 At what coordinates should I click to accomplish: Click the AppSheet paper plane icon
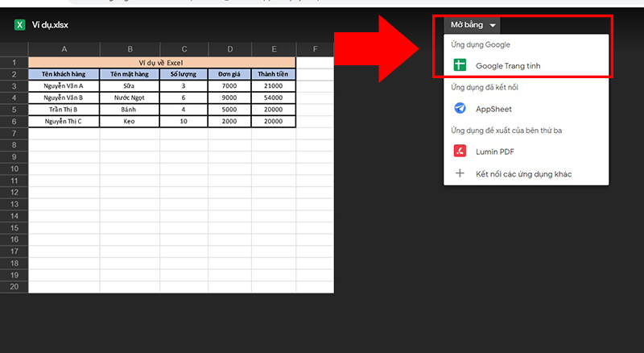coord(460,108)
